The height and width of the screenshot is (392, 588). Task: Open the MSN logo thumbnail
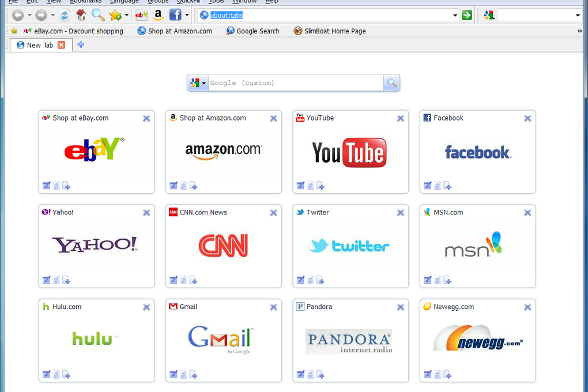coord(473,244)
